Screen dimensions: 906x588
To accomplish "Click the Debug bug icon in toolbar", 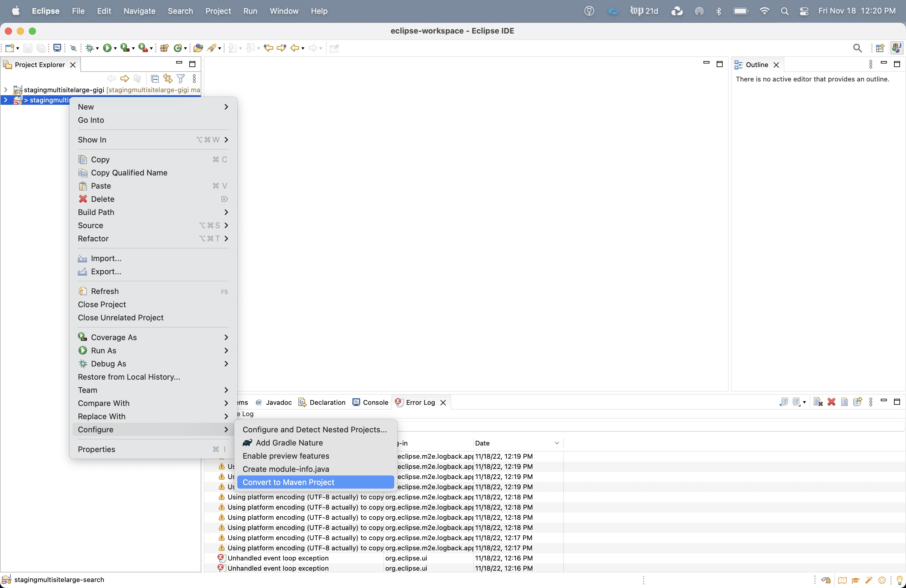I will tap(90, 48).
